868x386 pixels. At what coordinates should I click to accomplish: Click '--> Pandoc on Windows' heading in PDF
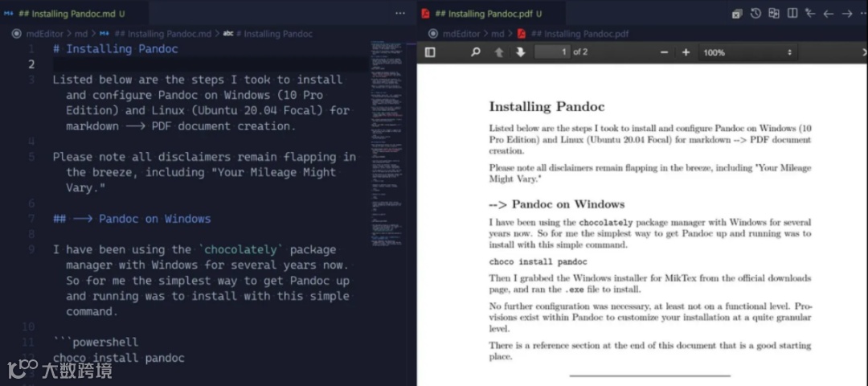(x=557, y=204)
